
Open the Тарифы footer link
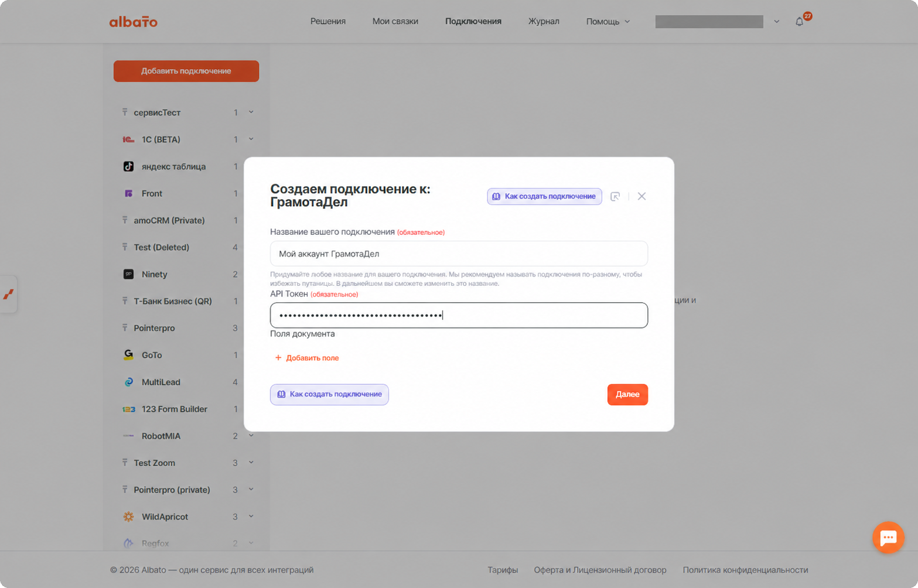click(503, 570)
